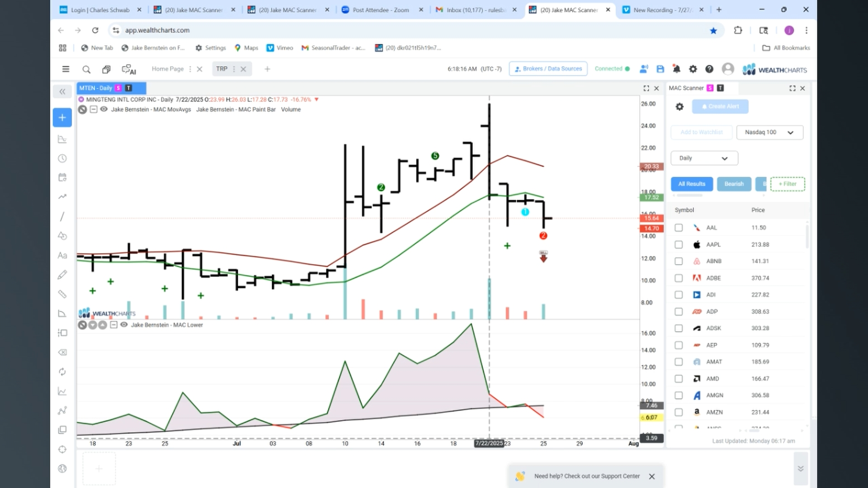The height and width of the screenshot is (488, 868).
Task: Click the community people icon
Action: [x=644, y=69]
